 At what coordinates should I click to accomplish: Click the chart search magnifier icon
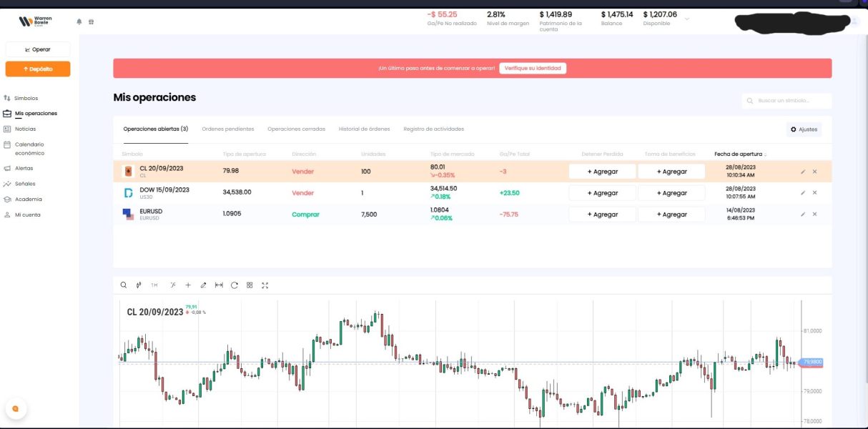[123, 285]
